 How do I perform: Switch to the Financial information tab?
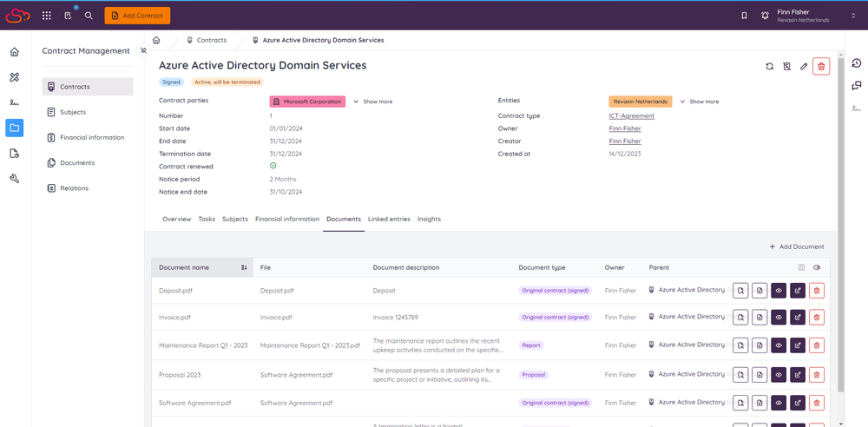coord(287,220)
